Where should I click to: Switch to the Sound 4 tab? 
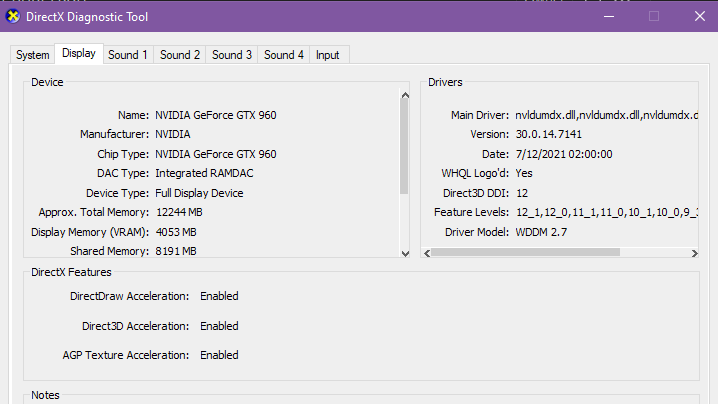coord(283,55)
